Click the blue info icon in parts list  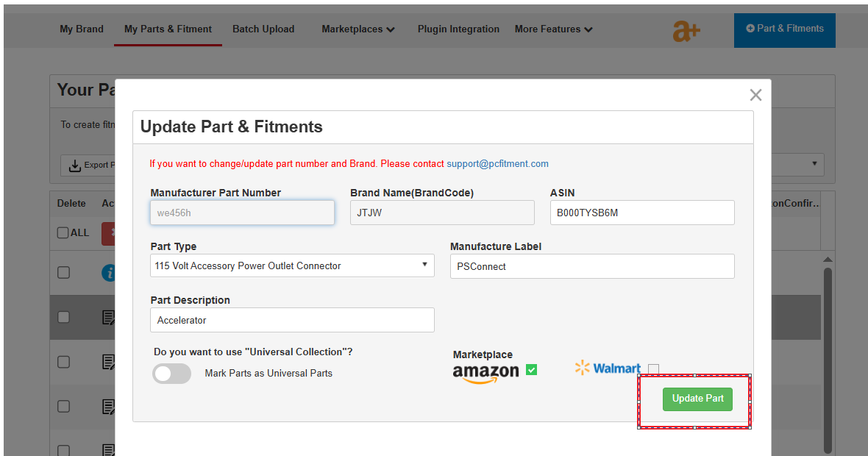[x=109, y=273]
